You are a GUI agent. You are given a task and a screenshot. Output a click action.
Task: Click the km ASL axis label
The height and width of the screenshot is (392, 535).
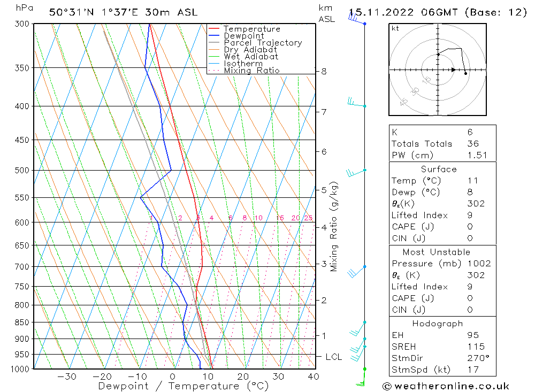click(x=326, y=14)
